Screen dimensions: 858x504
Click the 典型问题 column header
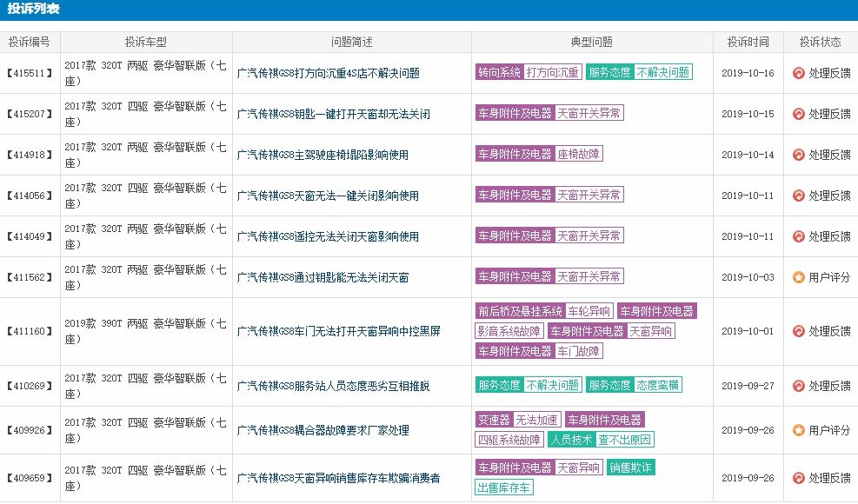[592, 42]
